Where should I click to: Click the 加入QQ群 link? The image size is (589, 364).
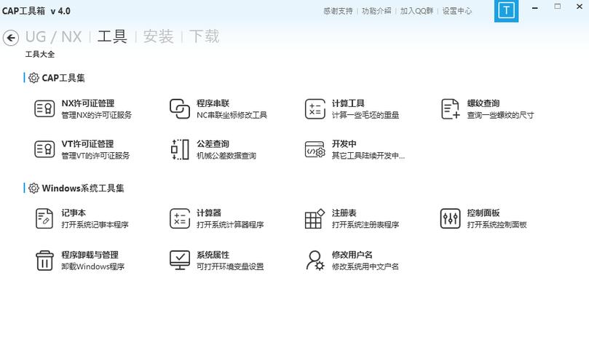(416, 11)
